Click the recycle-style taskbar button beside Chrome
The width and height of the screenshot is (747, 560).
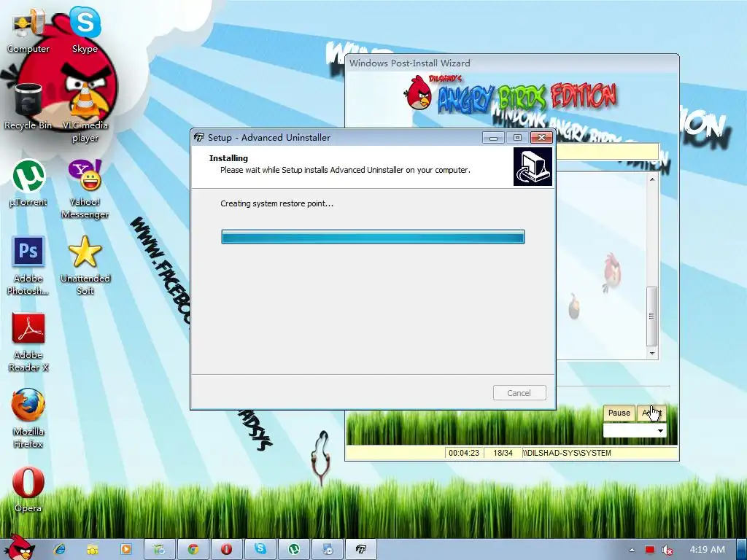pos(159,550)
